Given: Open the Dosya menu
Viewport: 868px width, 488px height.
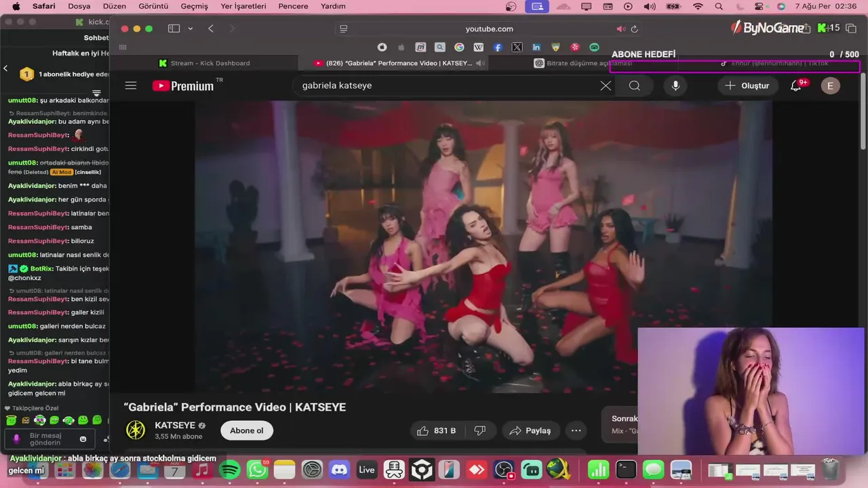Looking at the screenshot, I should click(x=79, y=6).
